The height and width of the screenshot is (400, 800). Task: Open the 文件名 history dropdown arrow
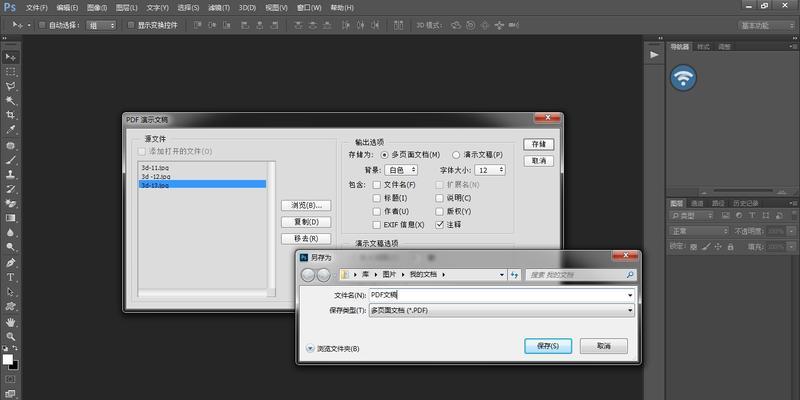pos(630,295)
